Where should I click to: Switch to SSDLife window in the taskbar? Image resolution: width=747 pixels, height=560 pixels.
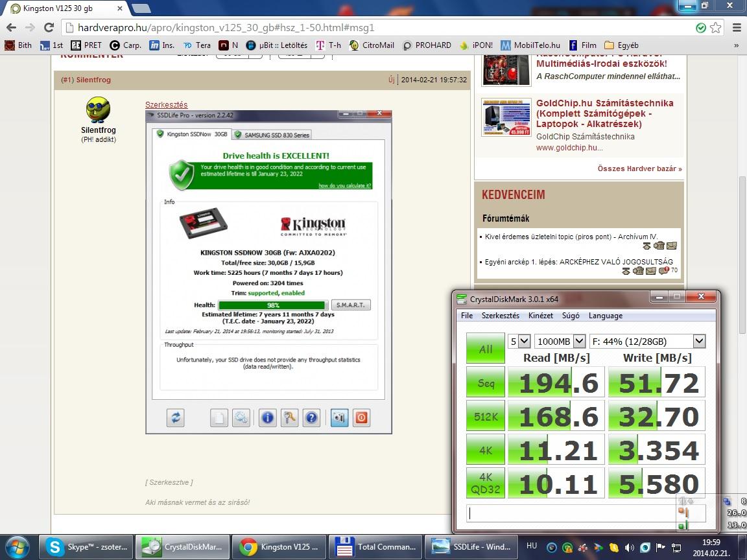471,547
